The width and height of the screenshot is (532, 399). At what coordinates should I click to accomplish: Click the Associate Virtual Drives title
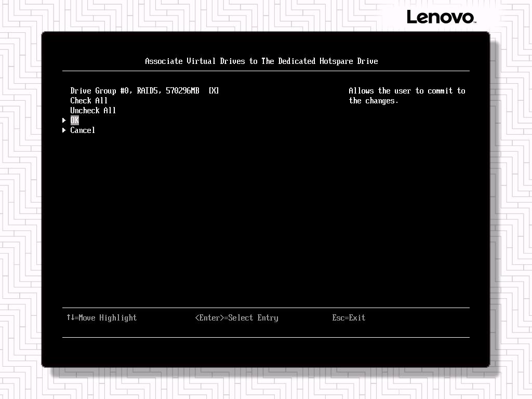(x=261, y=61)
